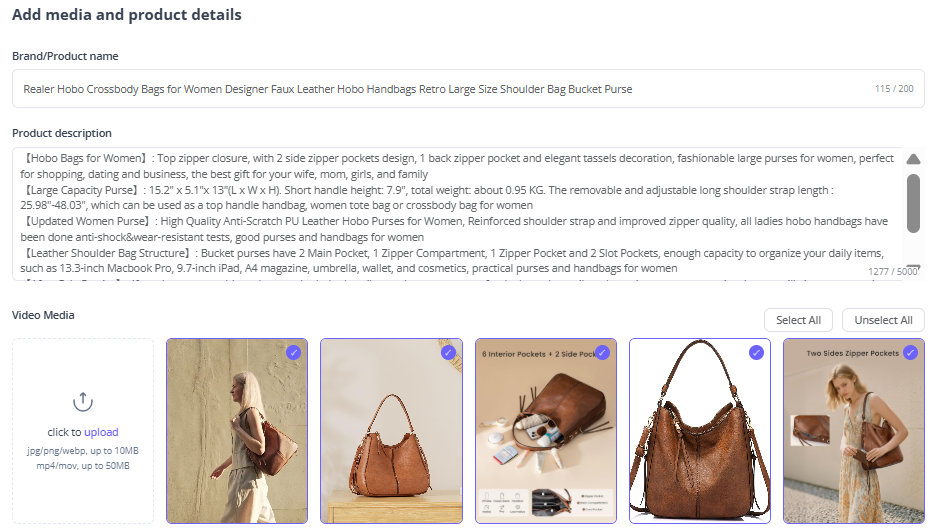Uncheck the walking woman image checkmark

coord(293,353)
